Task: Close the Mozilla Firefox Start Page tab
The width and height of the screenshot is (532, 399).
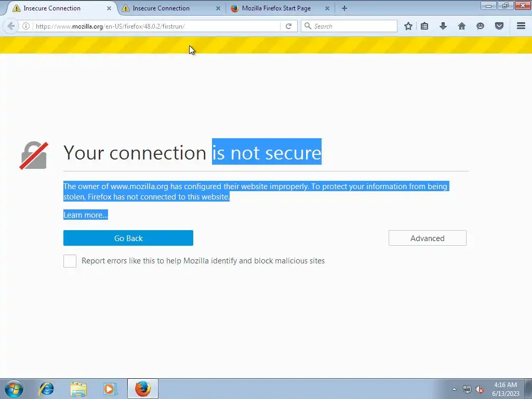Action: coord(327,8)
